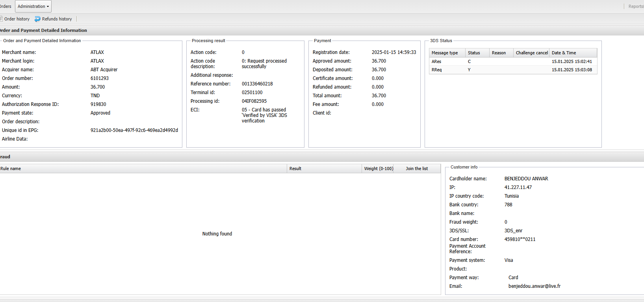Image resolution: width=644 pixels, height=302 pixels.
Task: Open the Reports menu
Action: 636,6
